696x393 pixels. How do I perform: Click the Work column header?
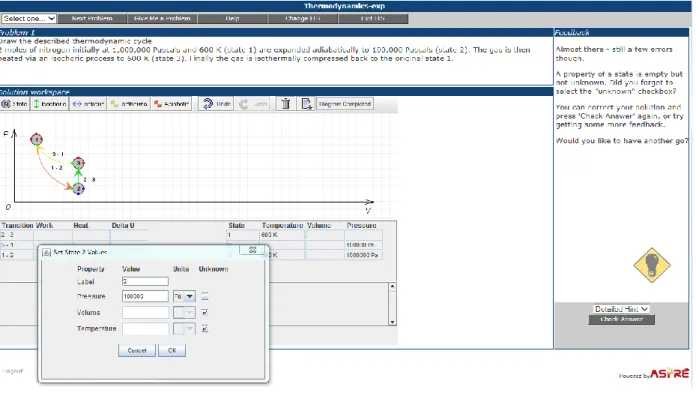(x=44, y=226)
